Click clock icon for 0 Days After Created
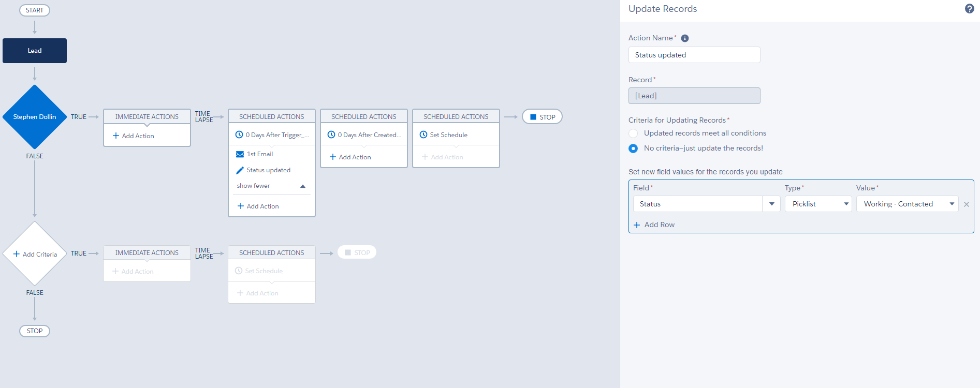 pyautogui.click(x=331, y=135)
